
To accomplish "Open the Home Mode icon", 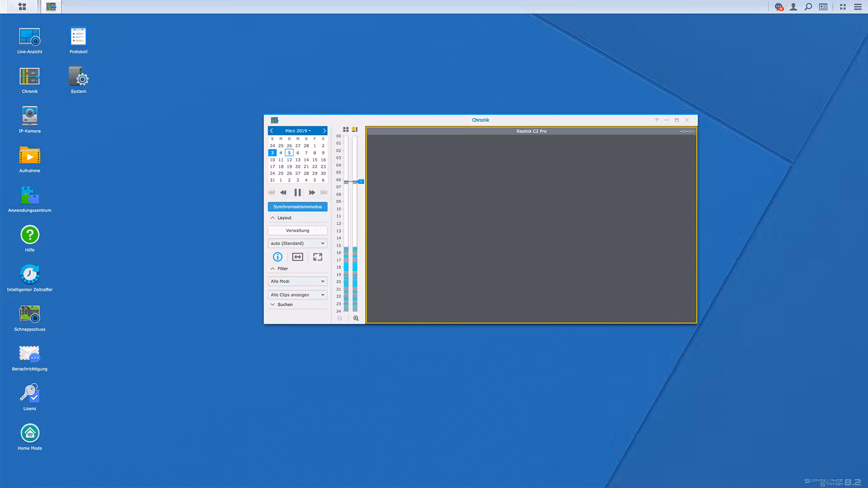I will coord(30,433).
